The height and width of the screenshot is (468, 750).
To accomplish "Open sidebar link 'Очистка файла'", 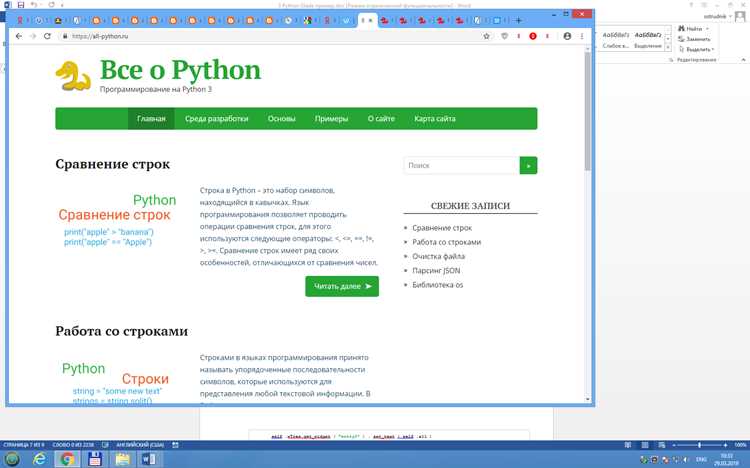I will [x=439, y=256].
